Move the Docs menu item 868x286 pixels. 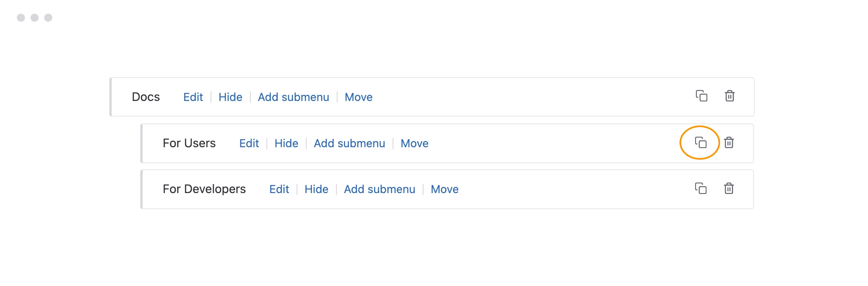coord(358,97)
